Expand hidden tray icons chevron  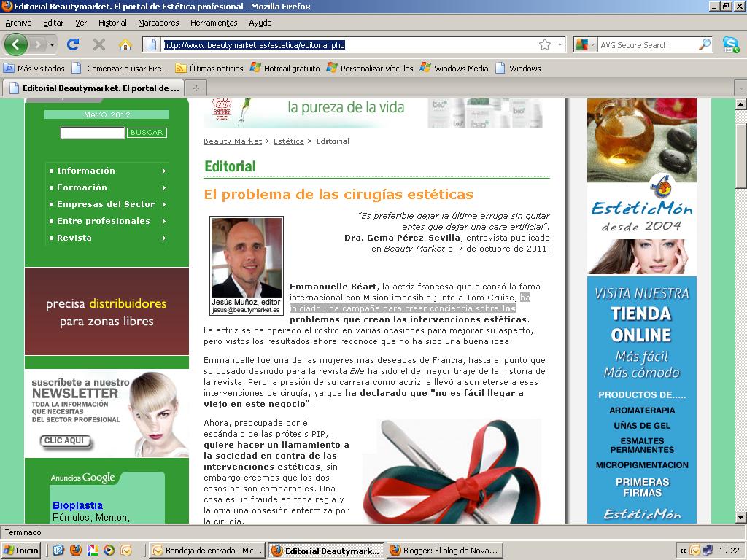click(x=683, y=551)
